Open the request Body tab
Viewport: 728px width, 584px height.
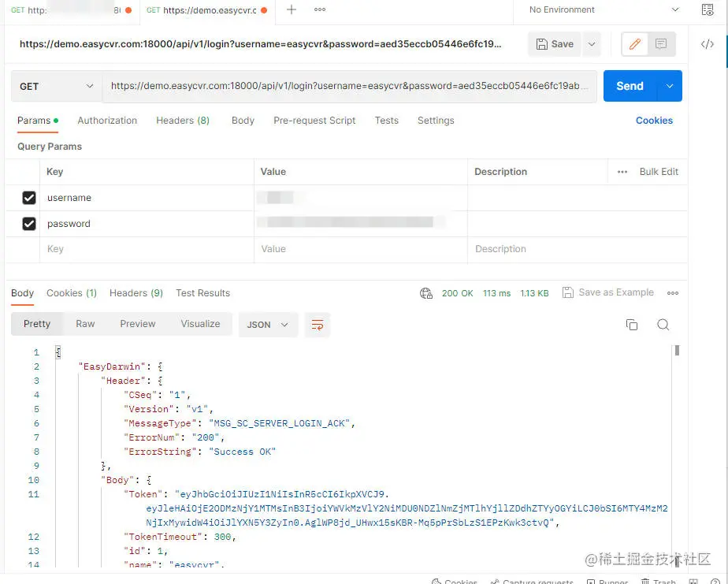click(243, 121)
